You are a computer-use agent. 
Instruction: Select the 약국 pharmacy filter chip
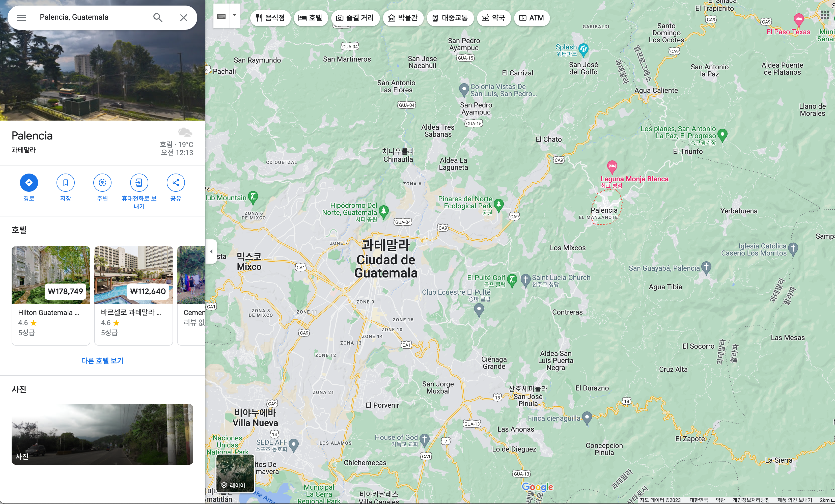493,18
